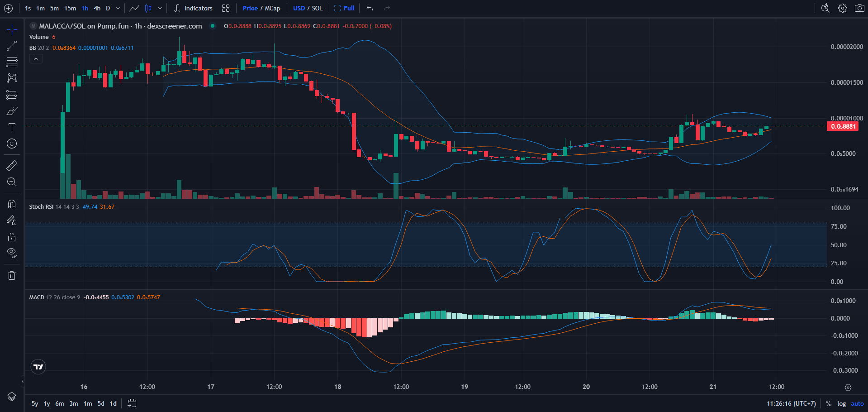Switch price denomination to SOL
Image resolution: width=868 pixels, height=412 pixels.
tap(317, 8)
